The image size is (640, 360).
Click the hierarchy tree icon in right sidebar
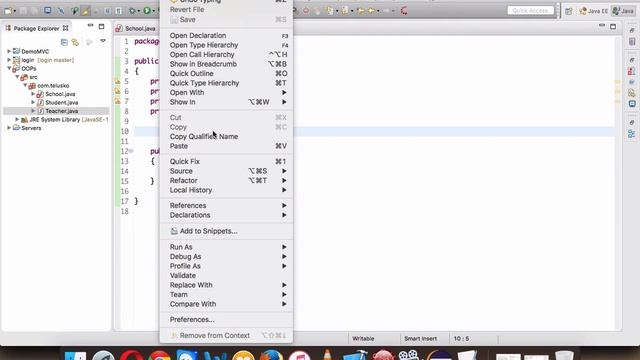631,134
